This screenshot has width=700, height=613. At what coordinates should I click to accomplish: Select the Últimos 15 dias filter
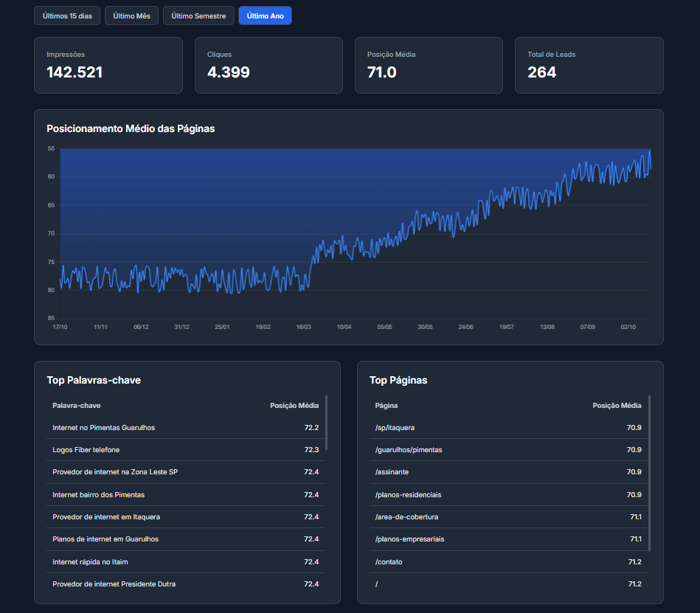(67, 15)
